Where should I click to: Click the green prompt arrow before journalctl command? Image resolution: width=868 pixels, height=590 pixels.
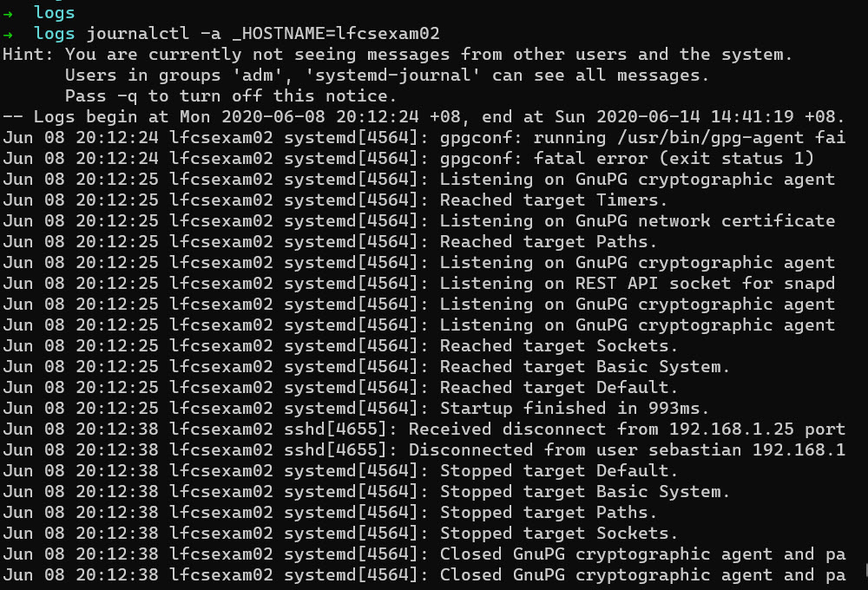(8, 34)
